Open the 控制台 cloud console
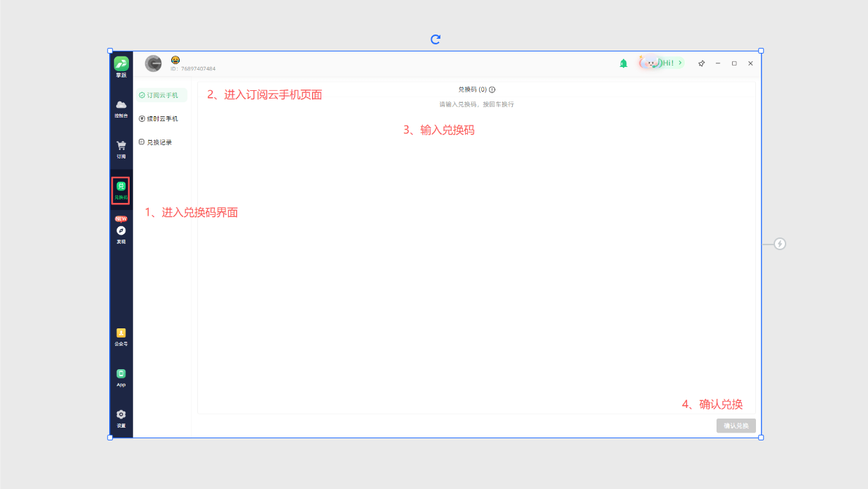 point(121,109)
